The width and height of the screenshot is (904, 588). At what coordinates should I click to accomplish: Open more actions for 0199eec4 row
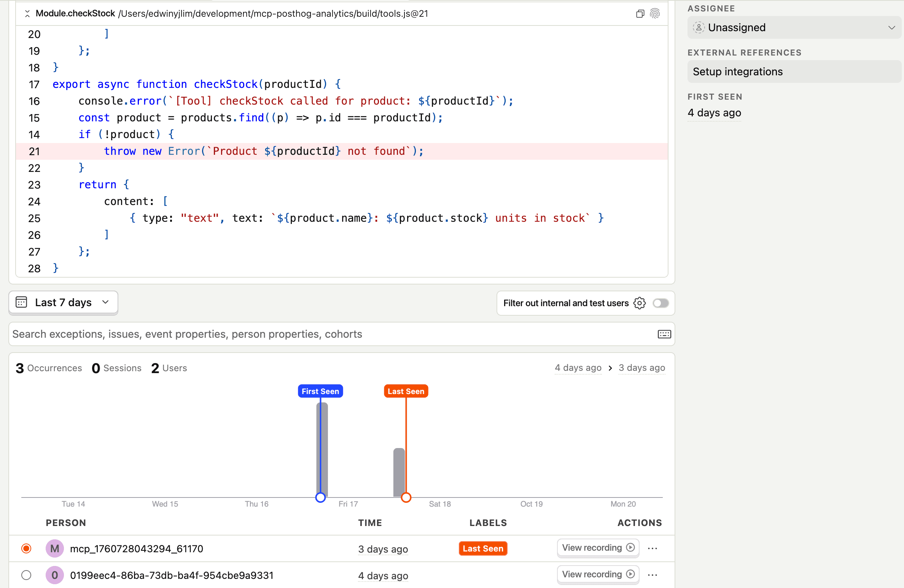(653, 575)
